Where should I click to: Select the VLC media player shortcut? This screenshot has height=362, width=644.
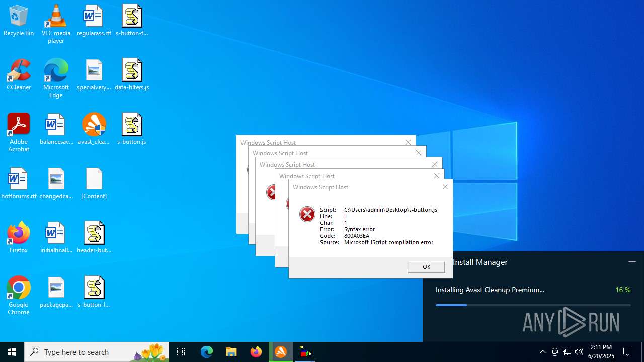coord(56,24)
